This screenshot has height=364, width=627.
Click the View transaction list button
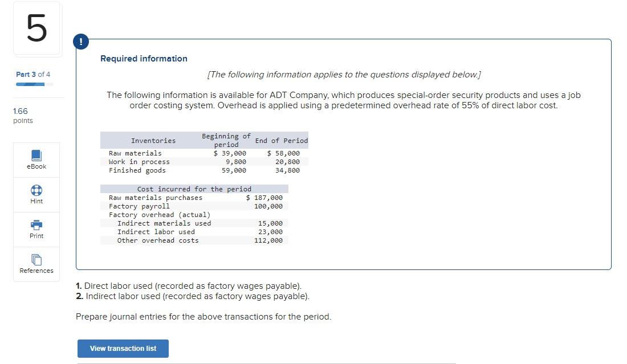(123, 349)
